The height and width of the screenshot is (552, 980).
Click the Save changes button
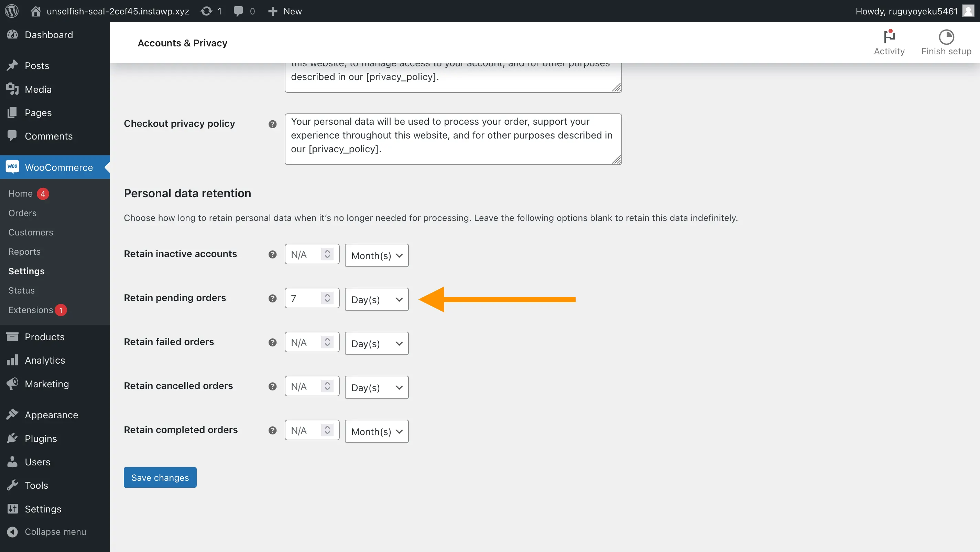click(160, 477)
